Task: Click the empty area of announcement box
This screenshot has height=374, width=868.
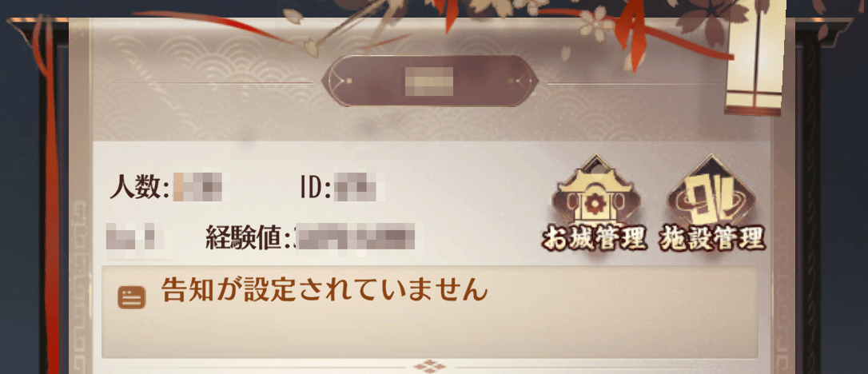Action: [x=429, y=332]
